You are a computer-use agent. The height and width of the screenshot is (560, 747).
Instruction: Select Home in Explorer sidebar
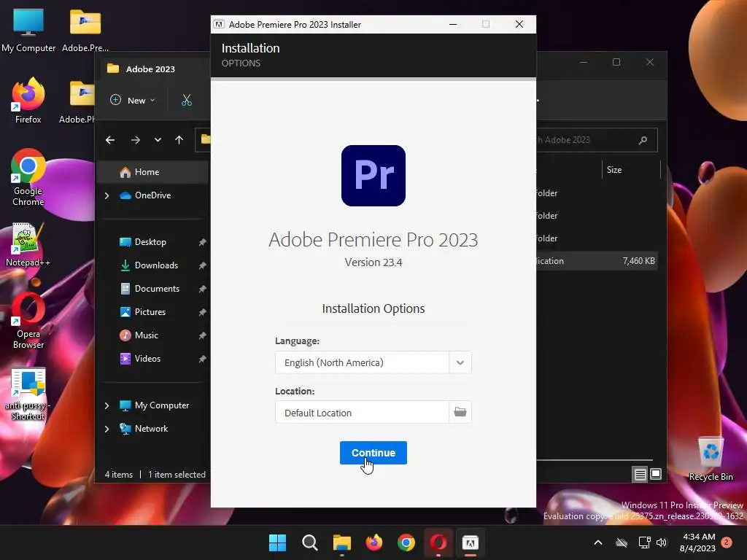(x=152, y=172)
